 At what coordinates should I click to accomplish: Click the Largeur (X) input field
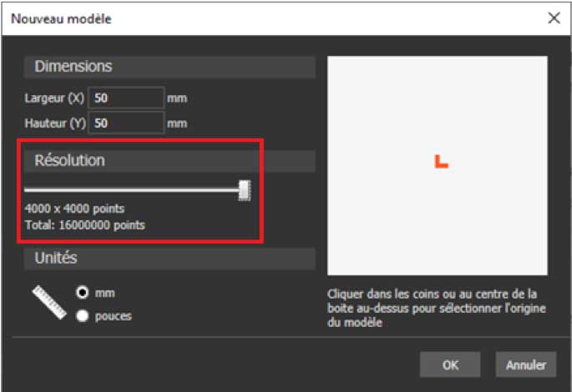point(125,98)
